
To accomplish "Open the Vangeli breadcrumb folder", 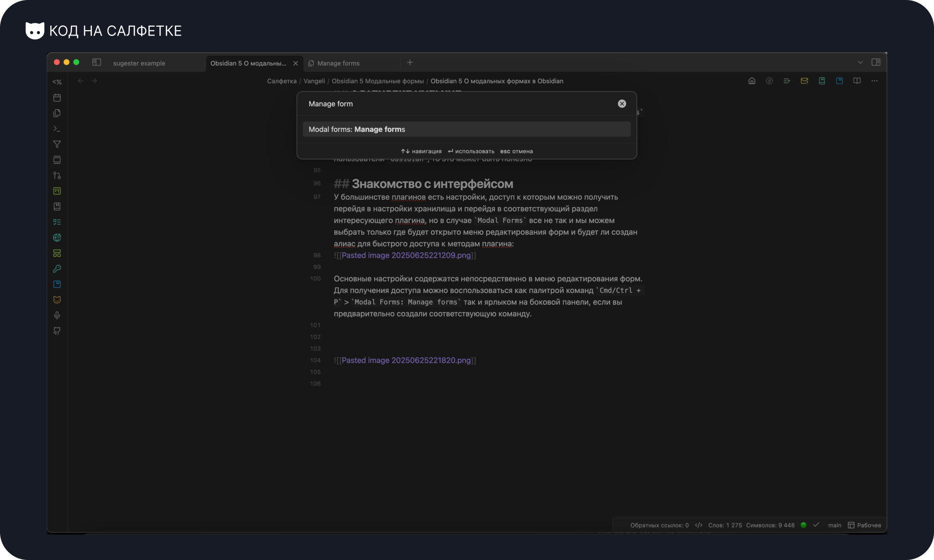I will point(314,81).
